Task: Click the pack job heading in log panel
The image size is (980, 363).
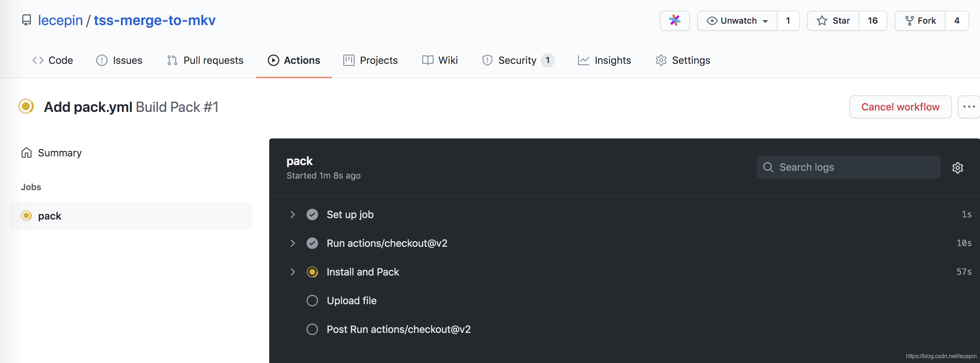Action: [299, 161]
